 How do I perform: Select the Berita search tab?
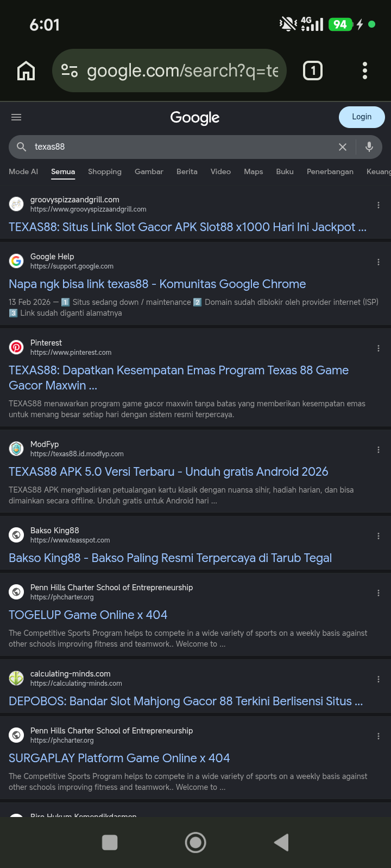point(187,171)
